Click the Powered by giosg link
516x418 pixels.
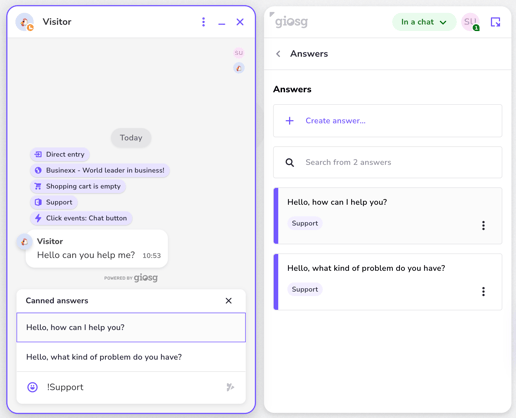131,278
